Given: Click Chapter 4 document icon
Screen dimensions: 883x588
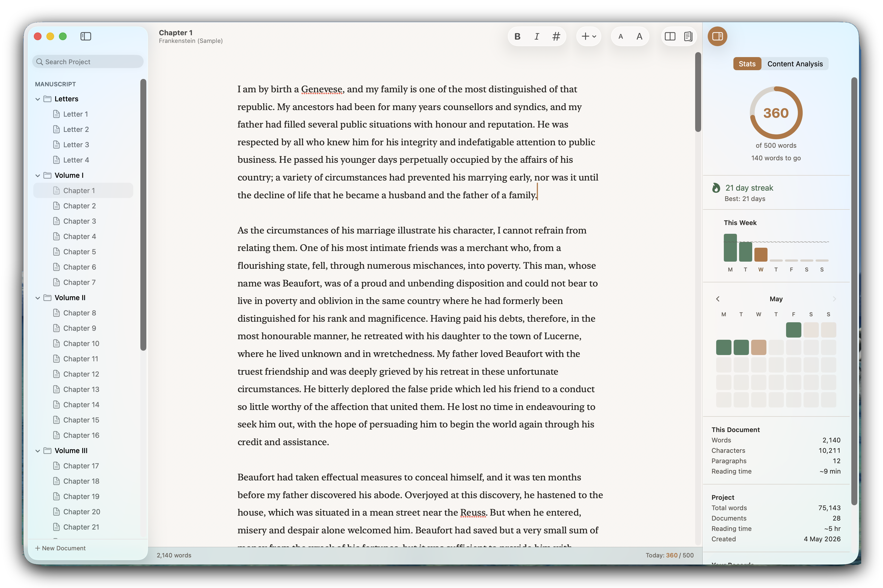Looking at the screenshot, I should [x=56, y=237].
